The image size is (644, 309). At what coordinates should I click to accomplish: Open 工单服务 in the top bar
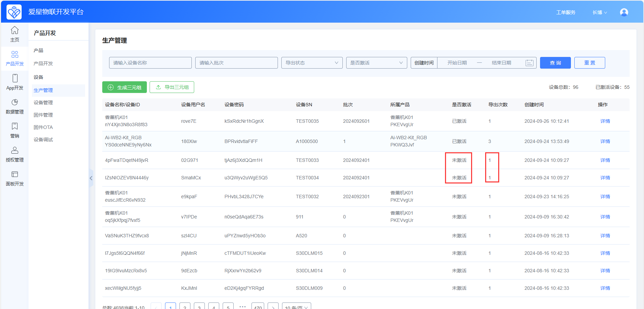566,12
